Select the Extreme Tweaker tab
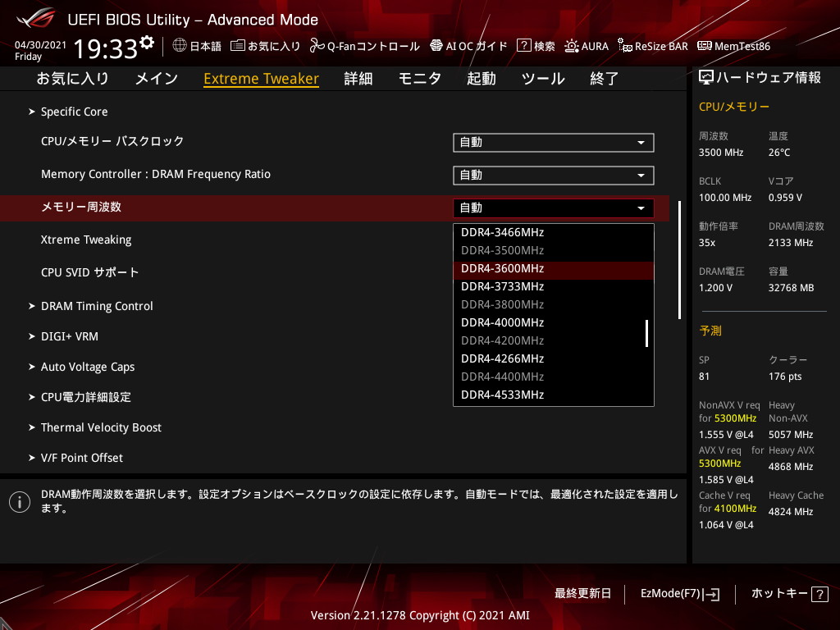 [262, 78]
